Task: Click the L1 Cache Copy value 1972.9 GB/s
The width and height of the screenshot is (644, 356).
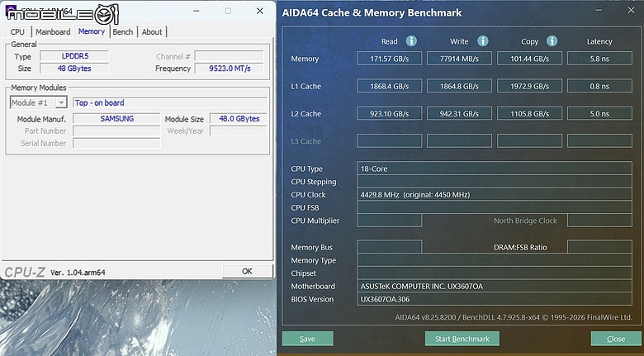Action: 529,86
